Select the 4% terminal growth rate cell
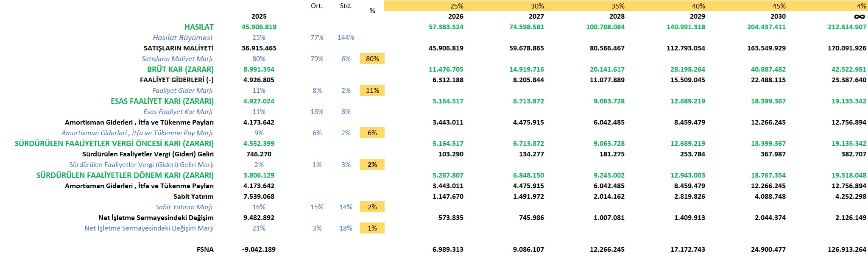Viewport: 868px width, 278px height. pyautogui.click(x=861, y=6)
